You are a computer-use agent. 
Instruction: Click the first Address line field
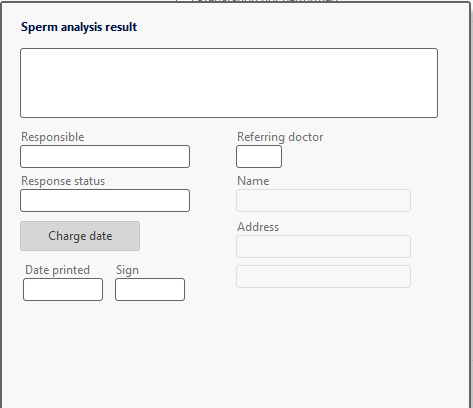323,246
